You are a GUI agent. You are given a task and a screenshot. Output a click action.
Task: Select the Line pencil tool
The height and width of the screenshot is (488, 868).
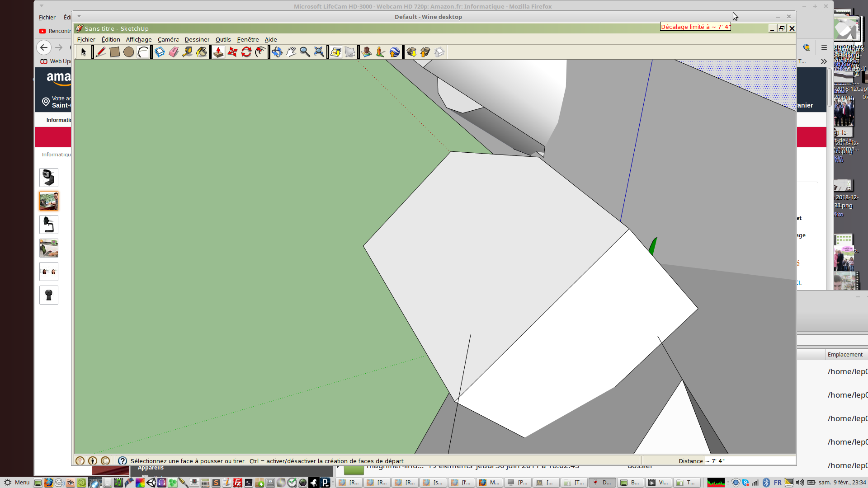[100, 52]
